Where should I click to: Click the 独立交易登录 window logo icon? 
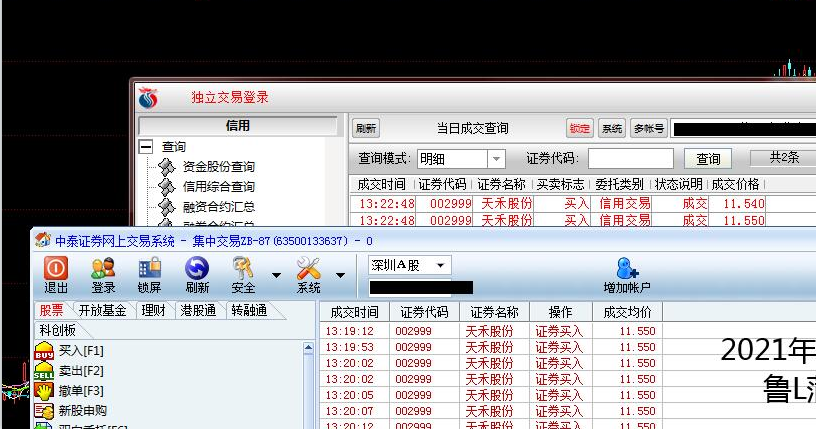click(148, 97)
